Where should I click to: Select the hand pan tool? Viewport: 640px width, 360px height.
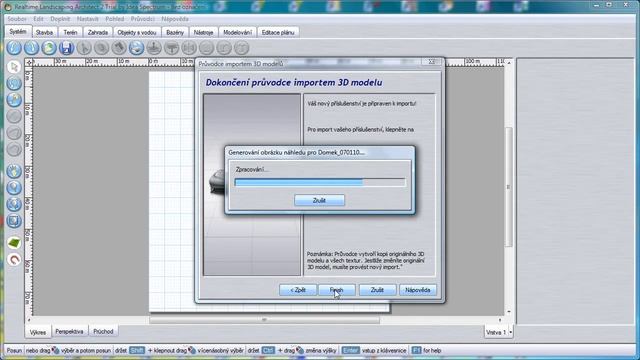tap(14, 171)
